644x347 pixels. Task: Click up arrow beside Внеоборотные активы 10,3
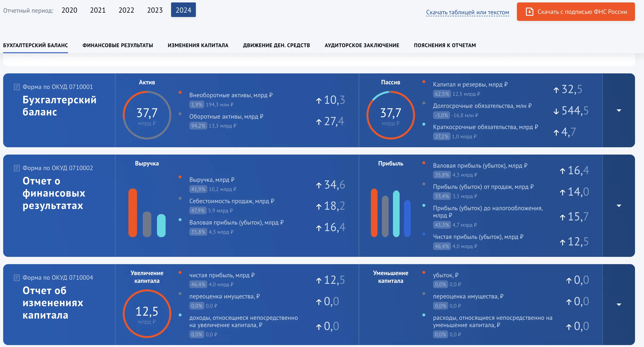pos(319,101)
